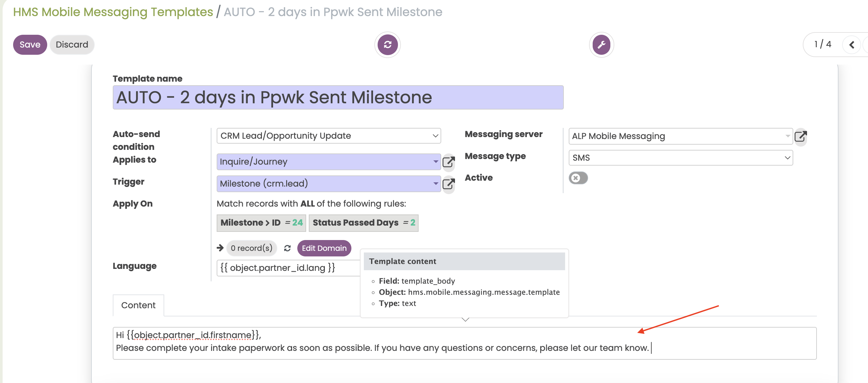Open the Applies to Inquire/Journey dropdown

point(328,162)
